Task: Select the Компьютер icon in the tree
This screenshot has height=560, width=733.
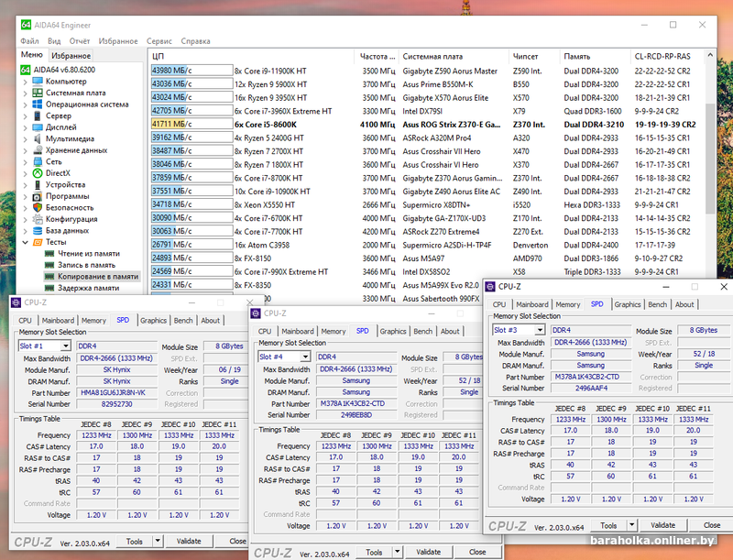Action: click(x=38, y=82)
